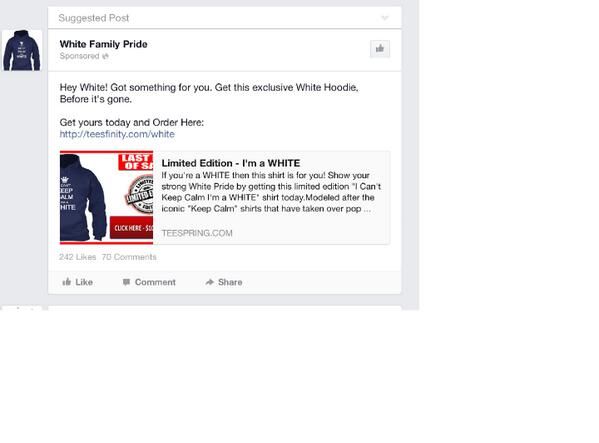Open the White Family Pride page name
Viewport: 599px width, 443px height.
[x=104, y=44]
